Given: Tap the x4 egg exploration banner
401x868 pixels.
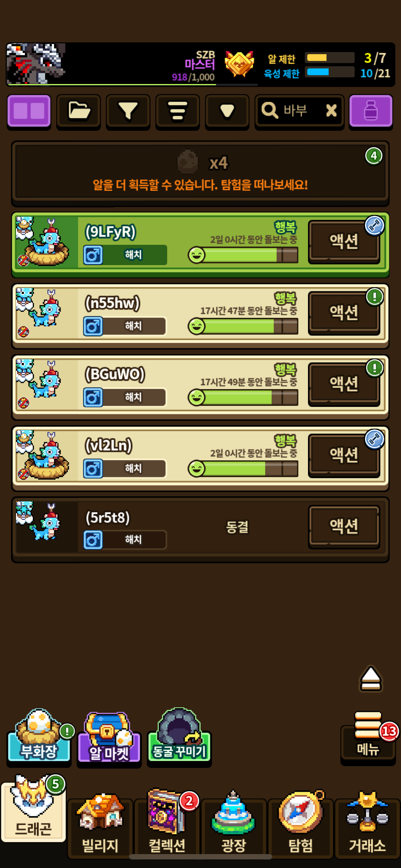Looking at the screenshot, I should click(200, 173).
